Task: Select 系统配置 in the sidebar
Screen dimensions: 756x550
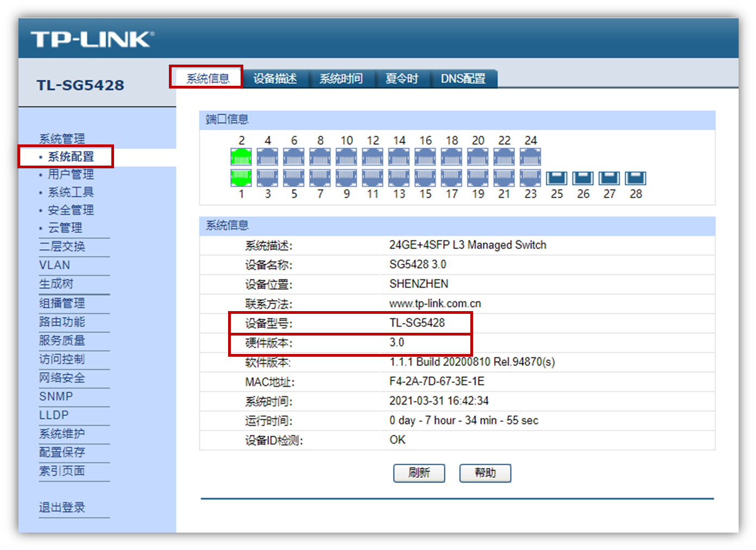Action: tap(71, 156)
